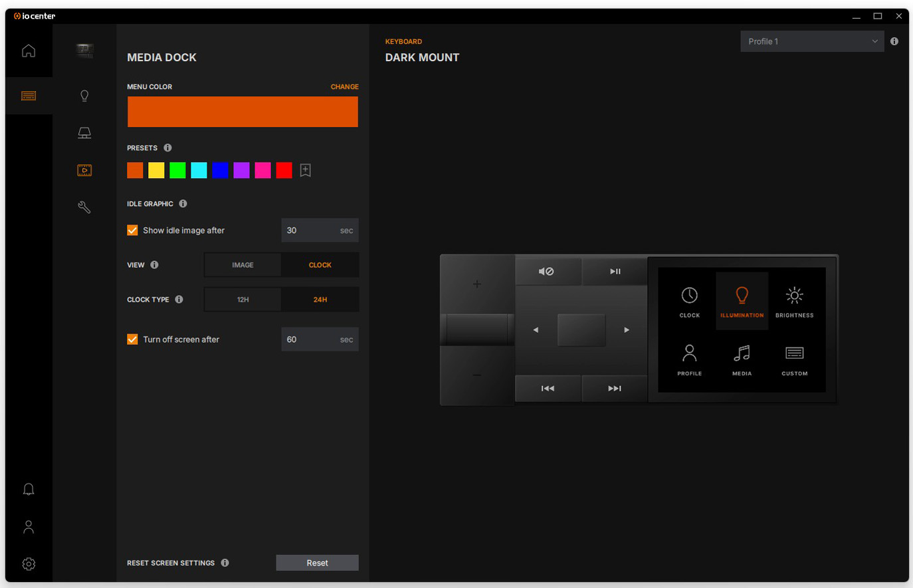Viewport: 913px width, 588px height.
Task: Click the Clock icon on dock screen
Action: [x=689, y=300]
